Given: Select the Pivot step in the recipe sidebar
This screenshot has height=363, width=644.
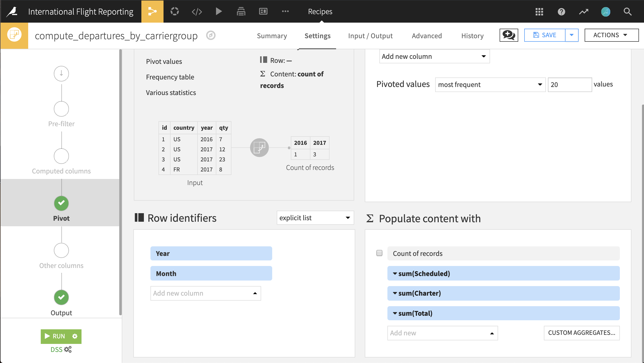Looking at the screenshot, I should (x=61, y=203).
